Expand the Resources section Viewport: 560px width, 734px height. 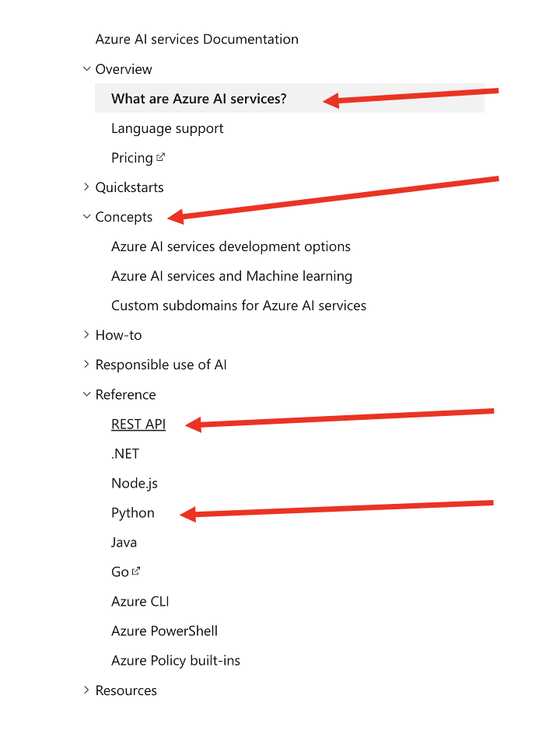click(x=86, y=690)
